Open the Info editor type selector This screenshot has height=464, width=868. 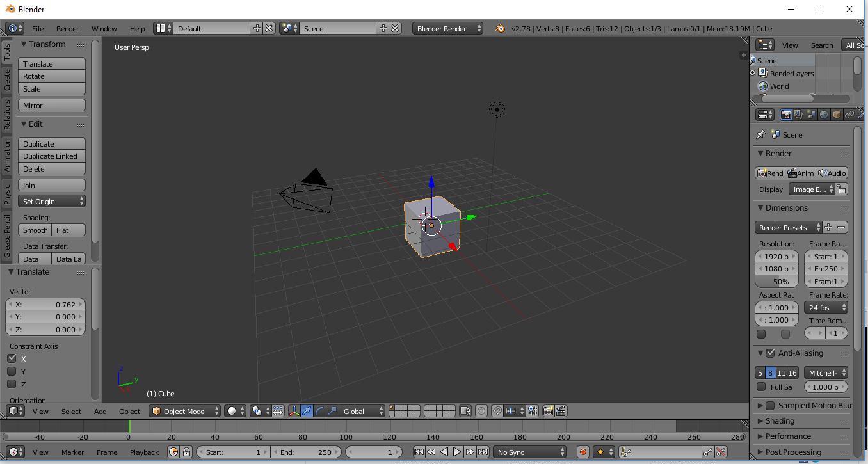[15, 28]
